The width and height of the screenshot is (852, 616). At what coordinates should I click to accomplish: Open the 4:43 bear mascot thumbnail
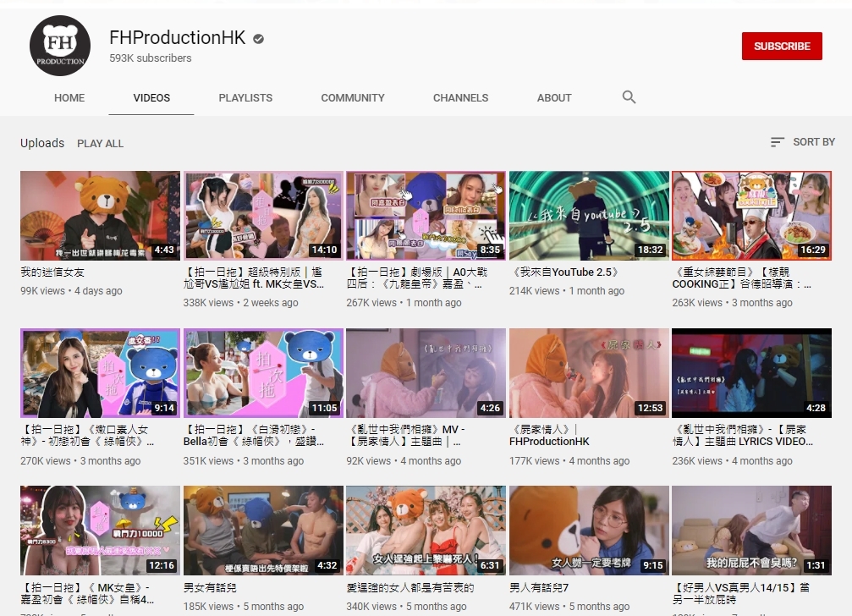click(100, 216)
